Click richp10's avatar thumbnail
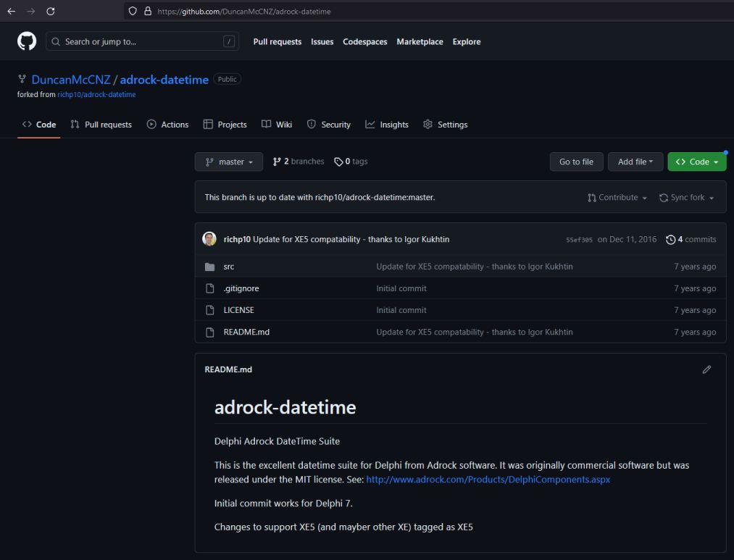The image size is (734, 560). [209, 239]
